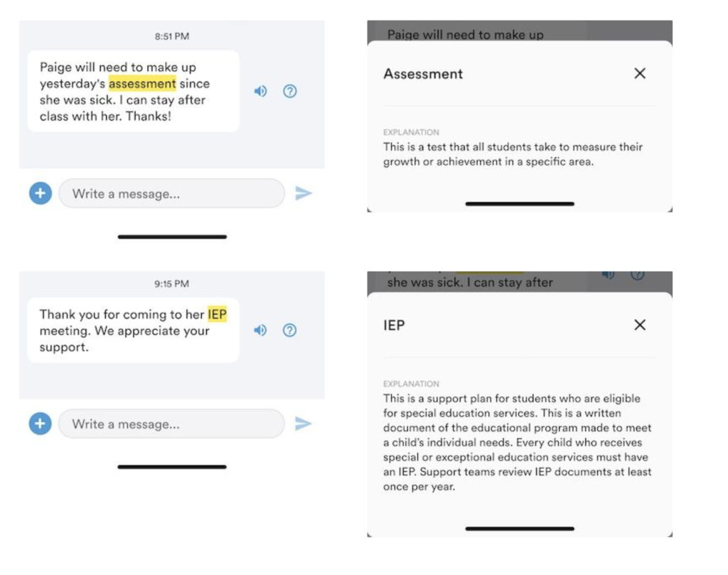Focus the message field under the IEP message

tap(171, 424)
